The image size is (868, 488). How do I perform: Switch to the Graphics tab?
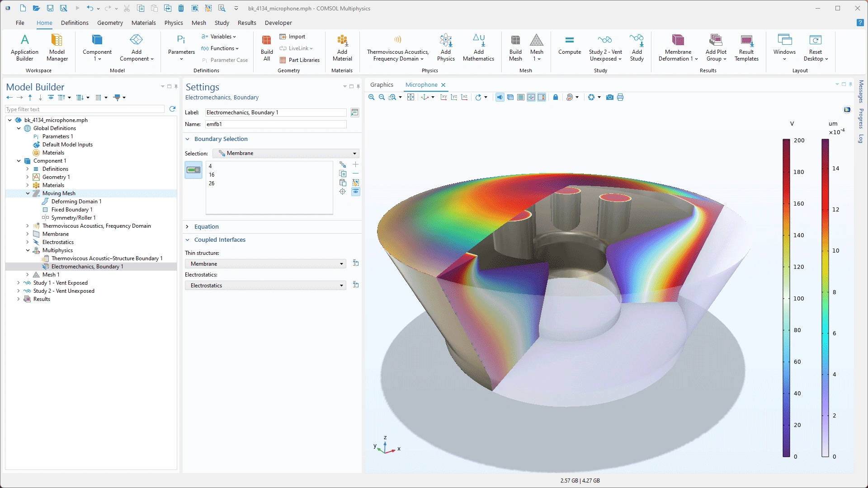[382, 85]
